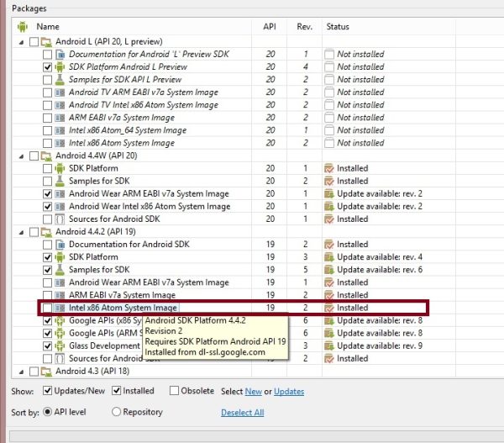Click the update-available icon for Android Wear ARM EABI v7a

[x=329, y=194]
